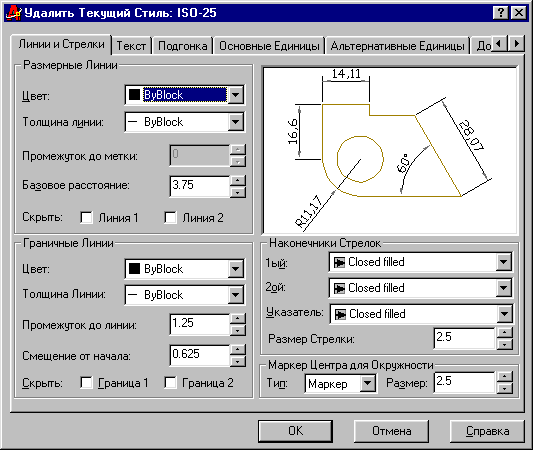
Task: Click the Отмена button
Action: [391, 431]
